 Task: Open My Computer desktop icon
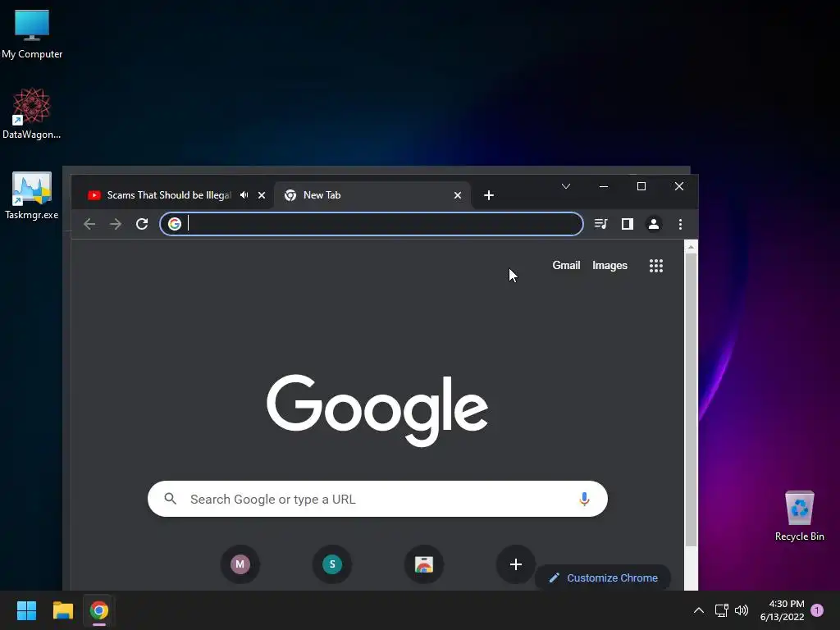click(32, 34)
